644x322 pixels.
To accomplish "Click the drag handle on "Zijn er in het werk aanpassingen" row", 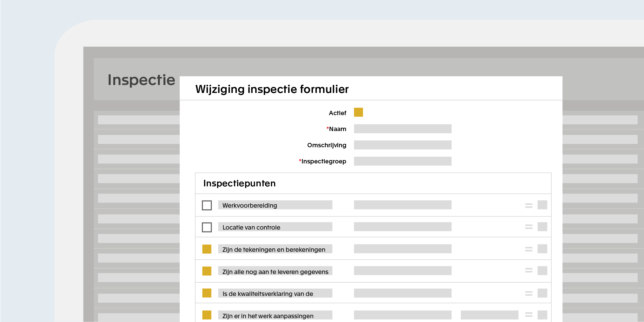I will tap(528, 315).
